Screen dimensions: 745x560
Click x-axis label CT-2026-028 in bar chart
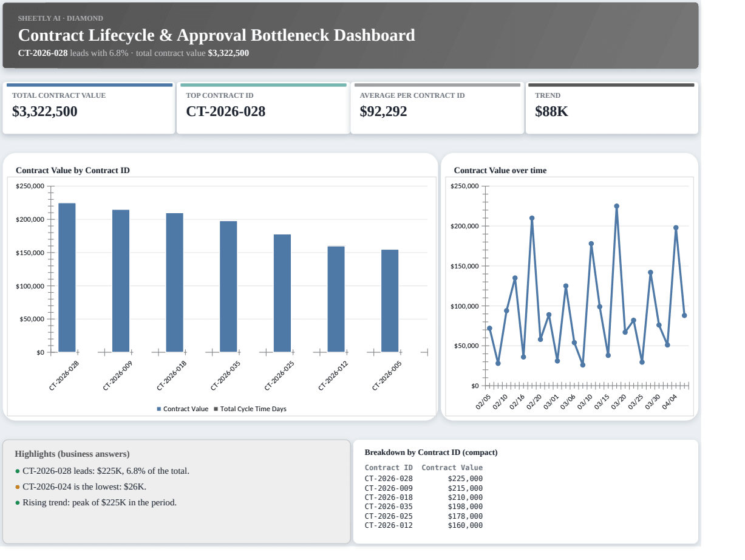[64, 375]
